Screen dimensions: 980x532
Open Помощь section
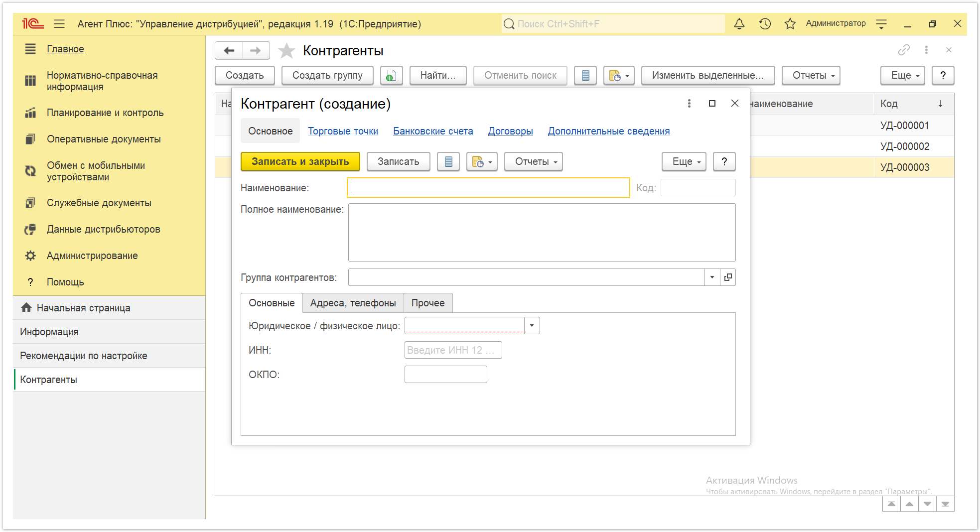click(x=65, y=282)
